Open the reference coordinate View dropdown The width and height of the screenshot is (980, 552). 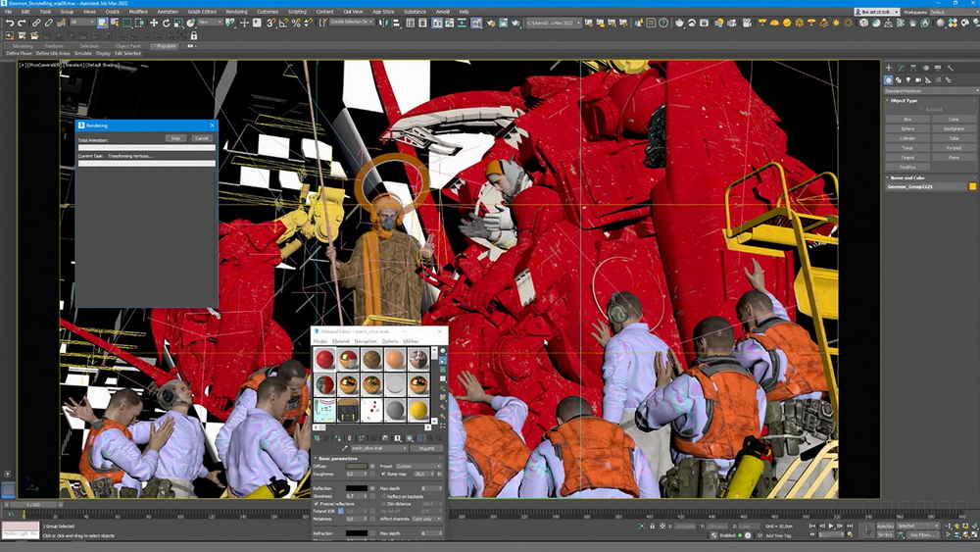(210, 22)
